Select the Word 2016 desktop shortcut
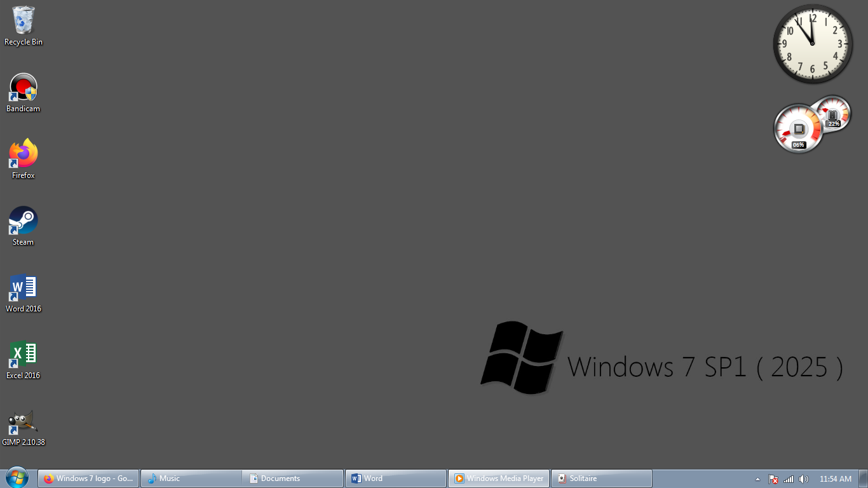Screen dimensions: 868x488 click(x=24, y=293)
